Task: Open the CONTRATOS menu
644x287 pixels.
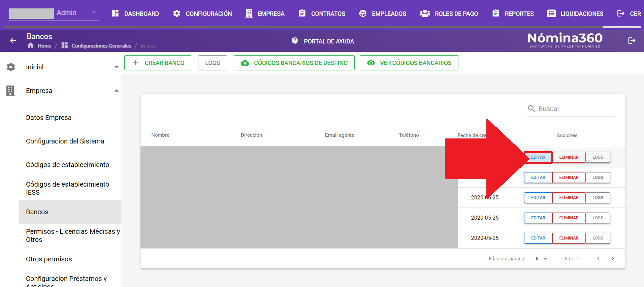Action: (322, 13)
